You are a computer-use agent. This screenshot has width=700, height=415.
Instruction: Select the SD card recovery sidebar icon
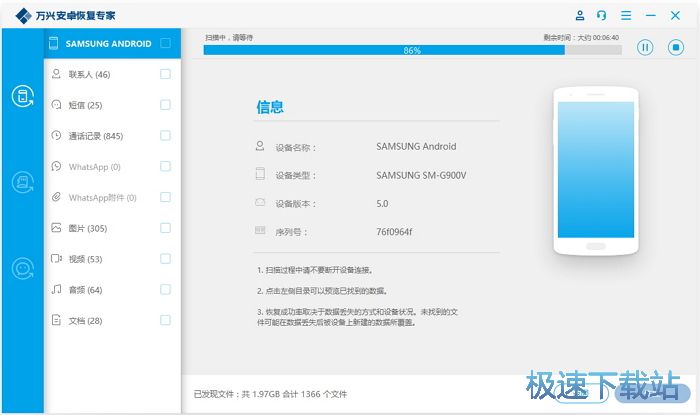[x=23, y=182]
